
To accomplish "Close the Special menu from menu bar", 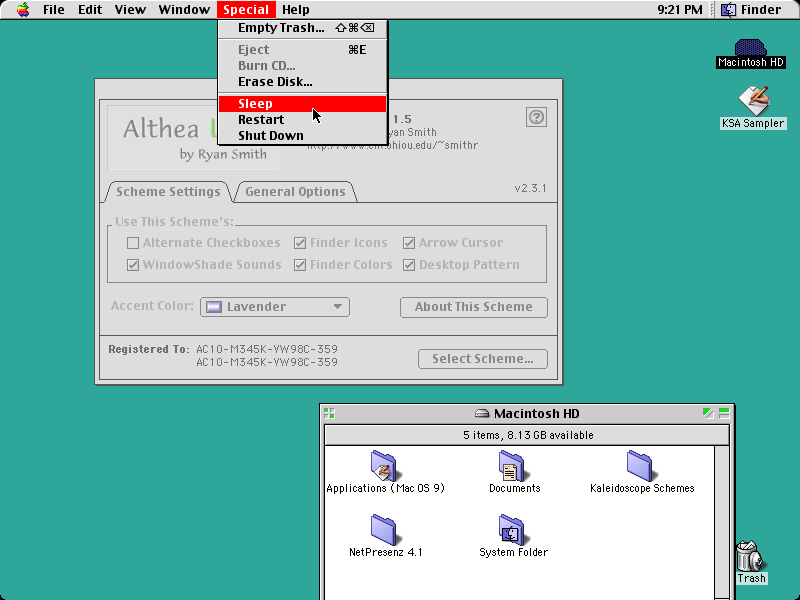I will pos(246,10).
